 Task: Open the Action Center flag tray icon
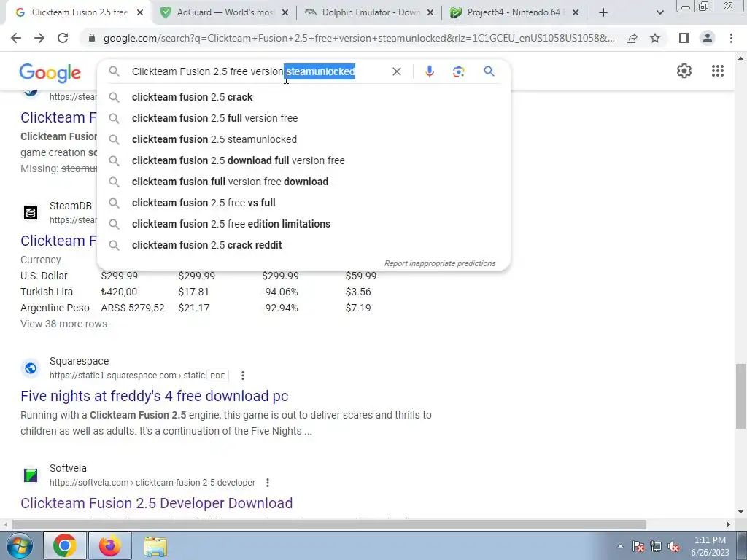point(638,547)
